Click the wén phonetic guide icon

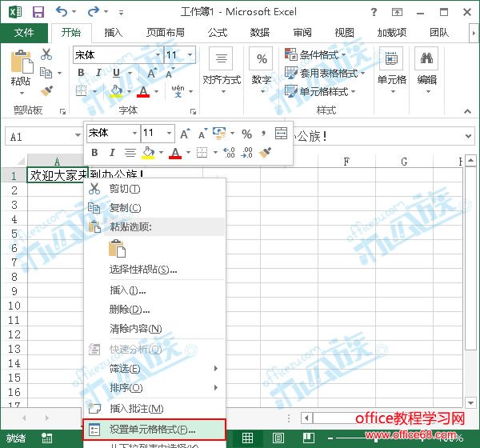pos(178,91)
